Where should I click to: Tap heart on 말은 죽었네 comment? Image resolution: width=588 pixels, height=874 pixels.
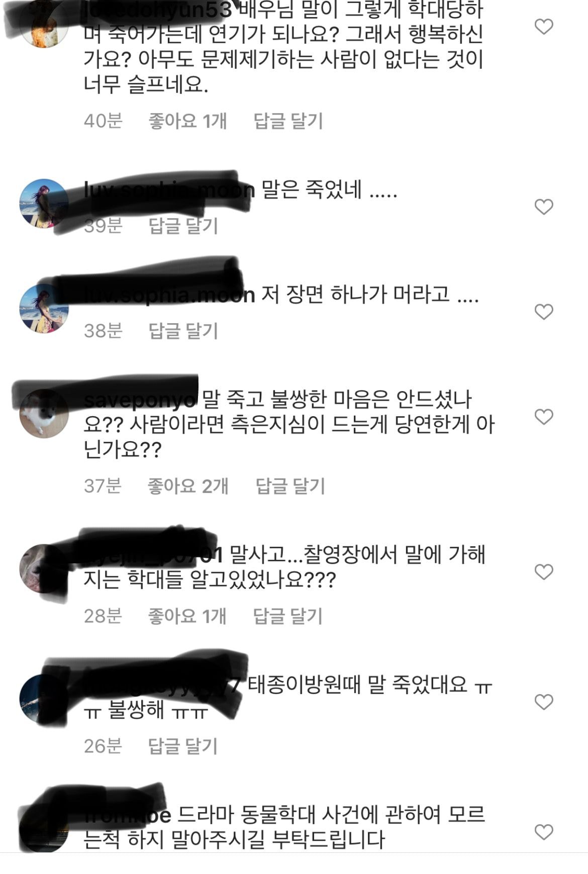[543, 207]
